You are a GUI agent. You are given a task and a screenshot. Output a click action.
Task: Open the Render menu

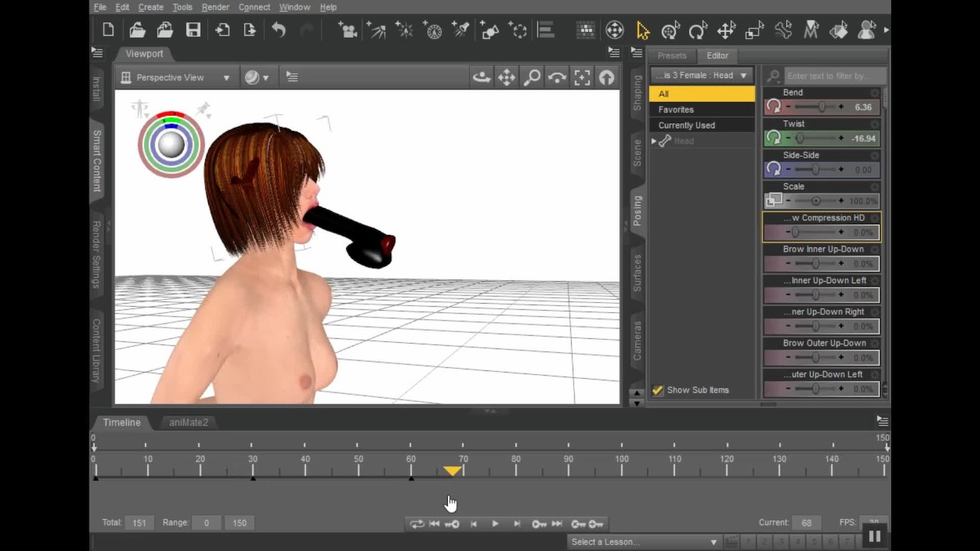[215, 7]
